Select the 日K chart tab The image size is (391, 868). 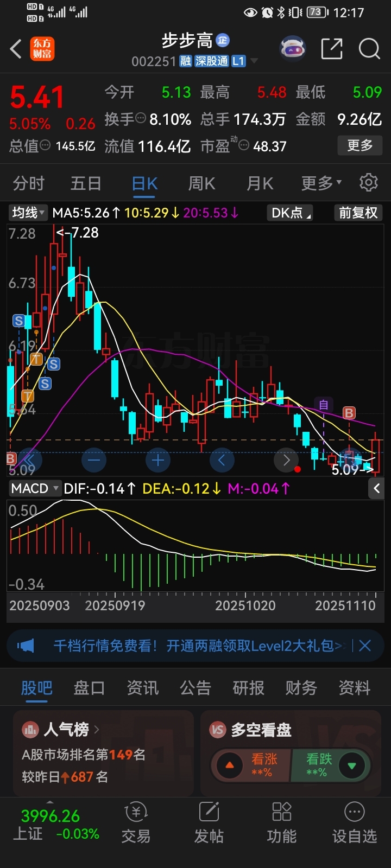coord(144,183)
